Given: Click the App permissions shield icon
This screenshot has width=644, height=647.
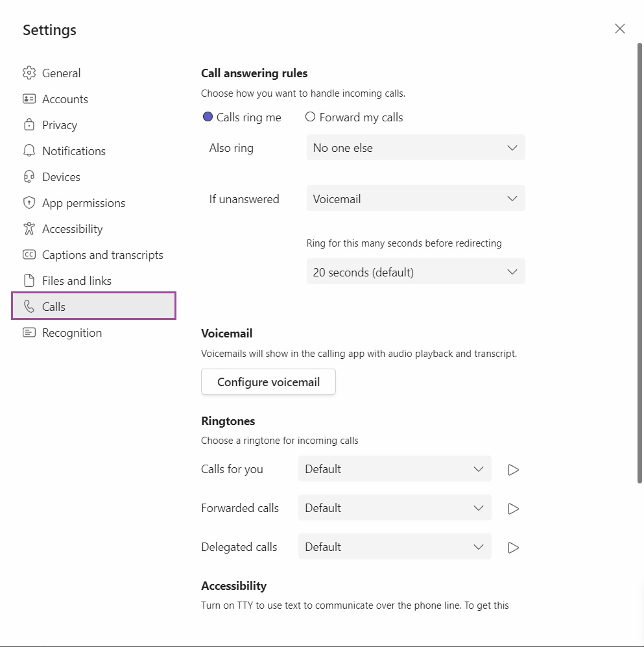Looking at the screenshot, I should click(29, 202).
